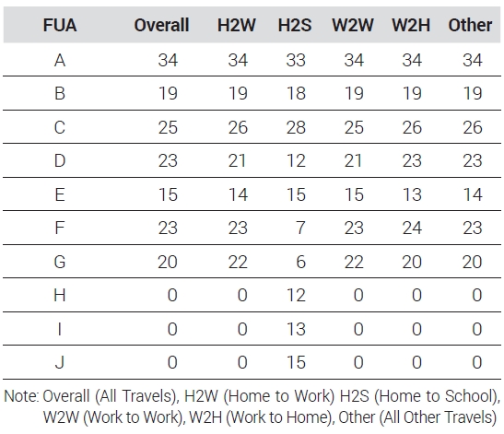Select the W2W column header
Screen dimensions: 504x434
[x=353, y=25]
